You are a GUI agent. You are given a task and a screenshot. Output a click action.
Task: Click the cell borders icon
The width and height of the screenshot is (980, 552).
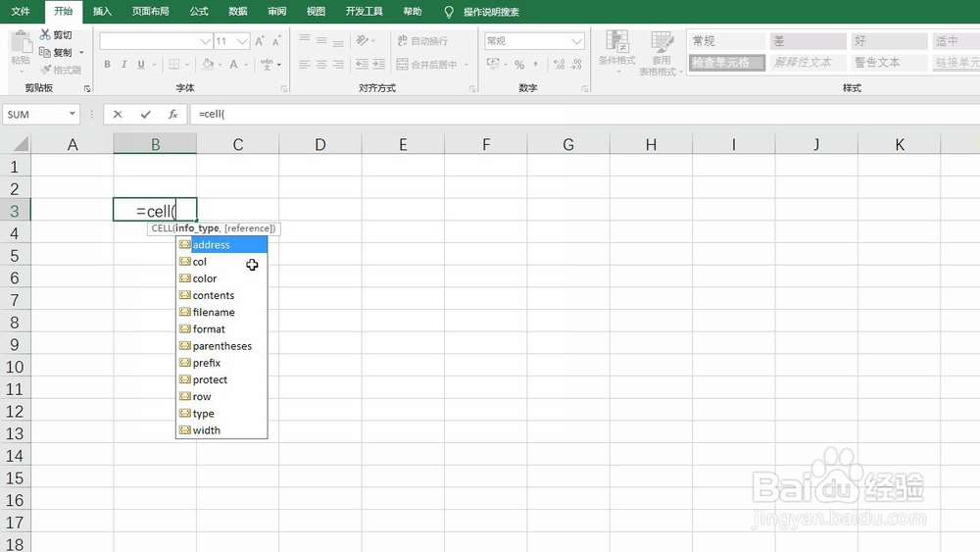click(174, 64)
